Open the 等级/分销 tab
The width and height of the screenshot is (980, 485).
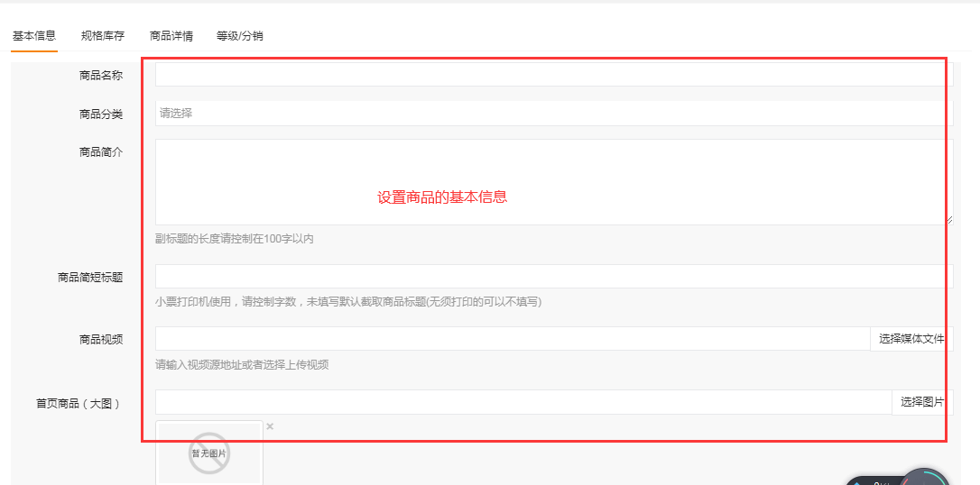coord(240,35)
